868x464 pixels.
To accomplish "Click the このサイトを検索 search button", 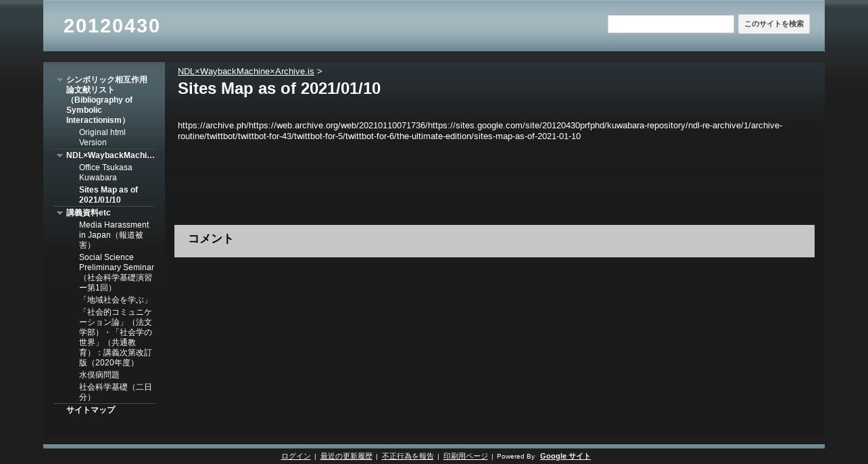I will click(774, 24).
